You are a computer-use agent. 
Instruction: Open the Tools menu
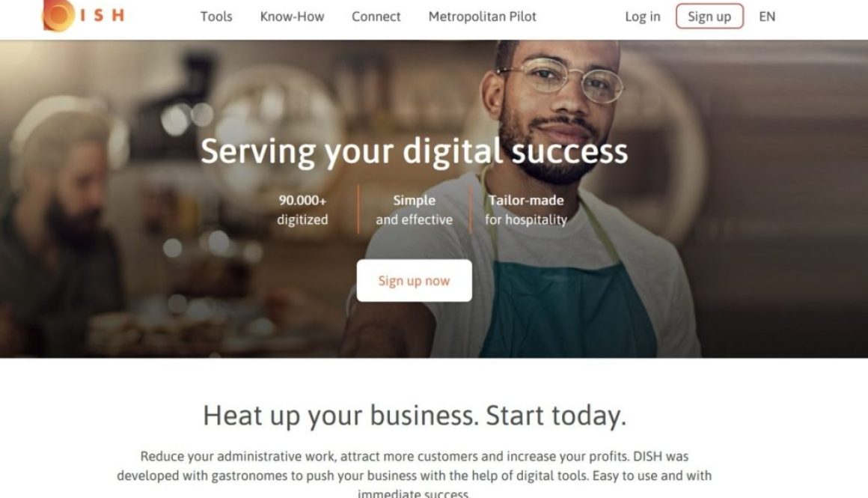(x=216, y=16)
